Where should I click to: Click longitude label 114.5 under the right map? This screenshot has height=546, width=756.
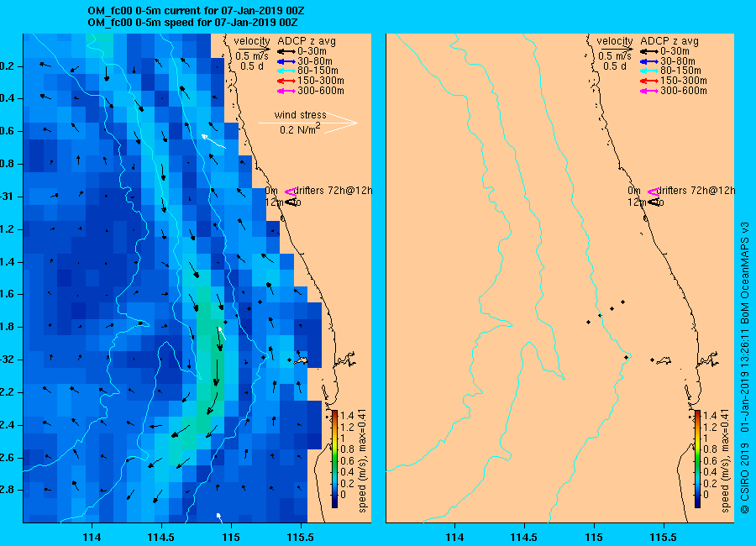point(524,537)
